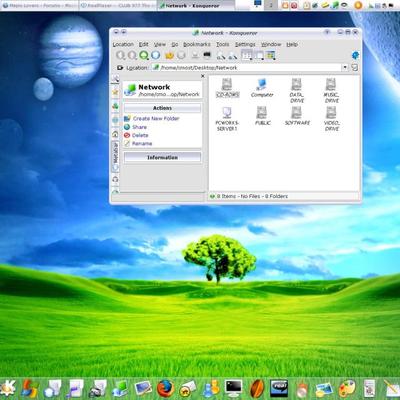The width and height of the screenshot is (400, 400).
Task: Click the desktop pager box in top panel
Action: tap(271, 5)
